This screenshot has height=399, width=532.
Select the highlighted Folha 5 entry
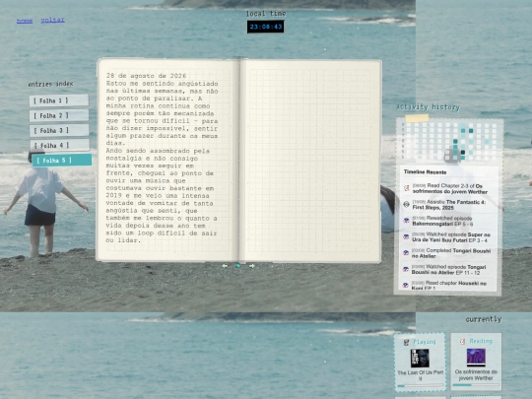pos(62,161)
